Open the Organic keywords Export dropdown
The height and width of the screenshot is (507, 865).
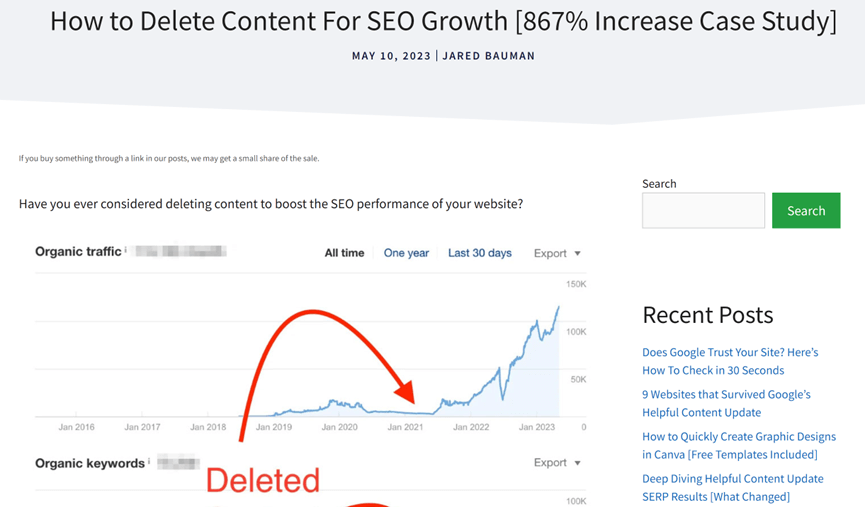click(x=557, y=462)
